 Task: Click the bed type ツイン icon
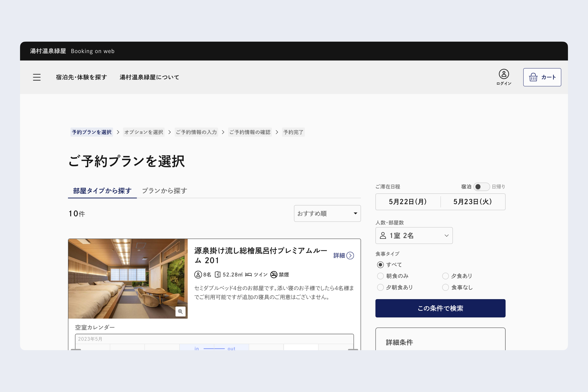[248, 274]
